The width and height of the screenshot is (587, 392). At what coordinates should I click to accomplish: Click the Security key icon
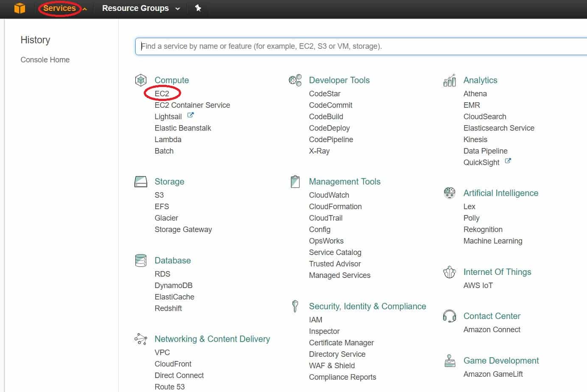[x=295, y=306]
